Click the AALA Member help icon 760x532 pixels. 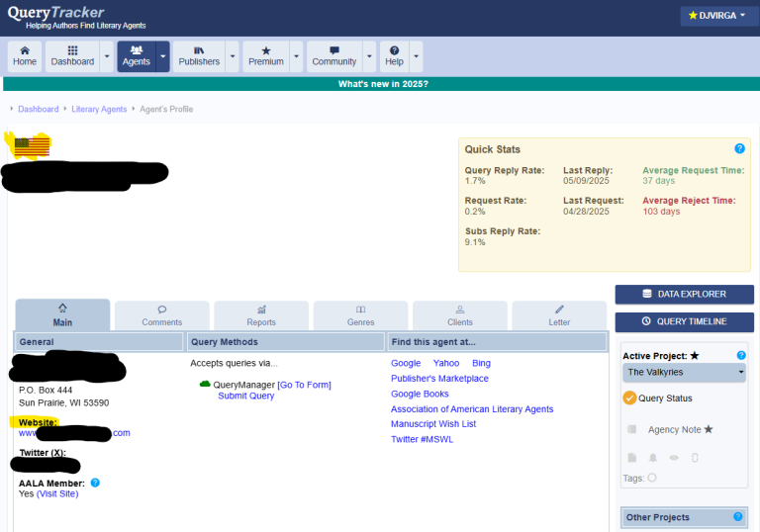pyautogui.click(x=95, y=483)
